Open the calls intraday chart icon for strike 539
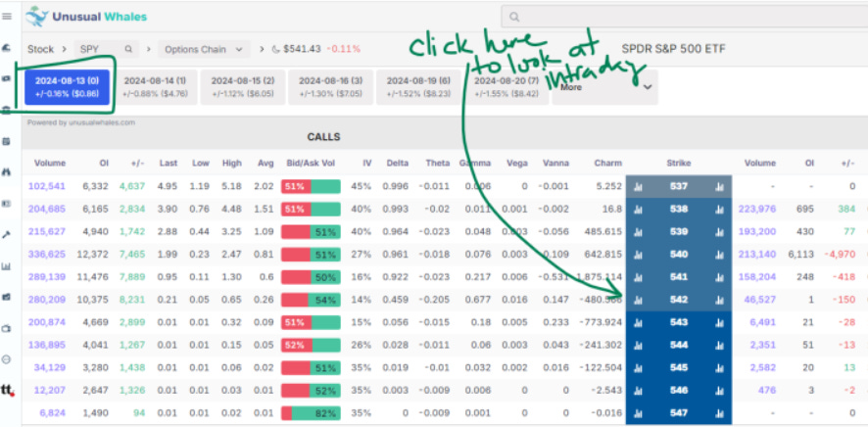Viewport: 868px width, 427px height. [638, 232]
